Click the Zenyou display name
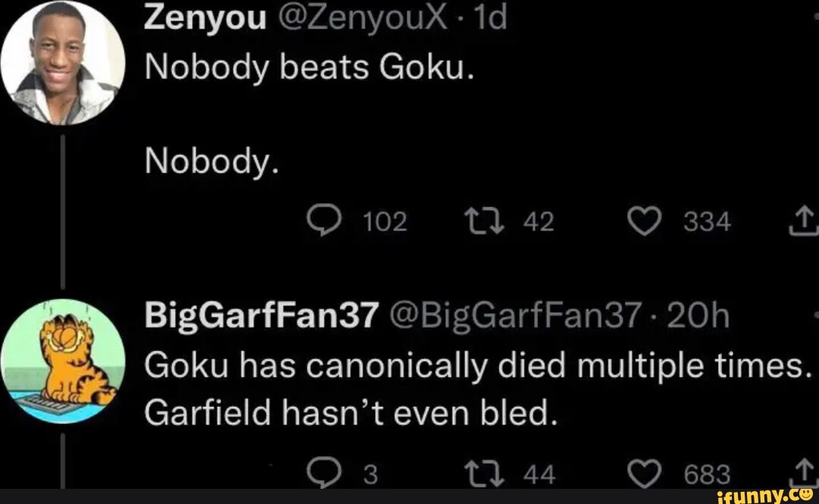 (x=206, y=15)
